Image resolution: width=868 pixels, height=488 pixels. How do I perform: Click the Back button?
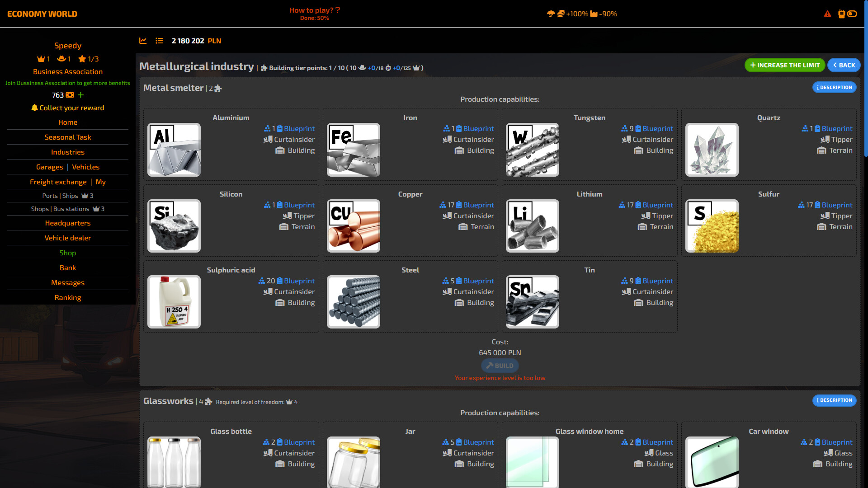coord(844,65)
